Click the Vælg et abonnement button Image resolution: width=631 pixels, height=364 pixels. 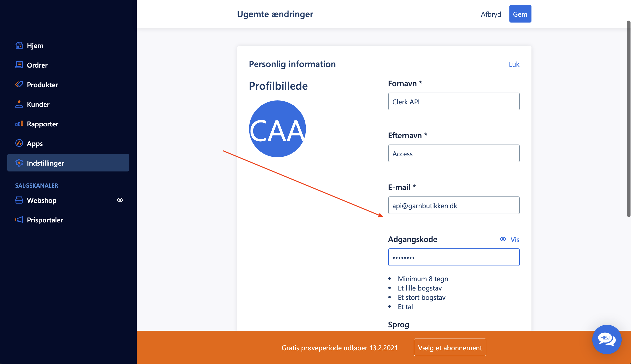(450, 347)
